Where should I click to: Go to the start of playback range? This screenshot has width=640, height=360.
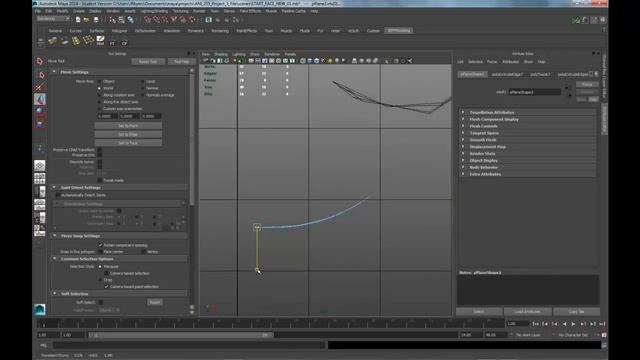(535, 324)
